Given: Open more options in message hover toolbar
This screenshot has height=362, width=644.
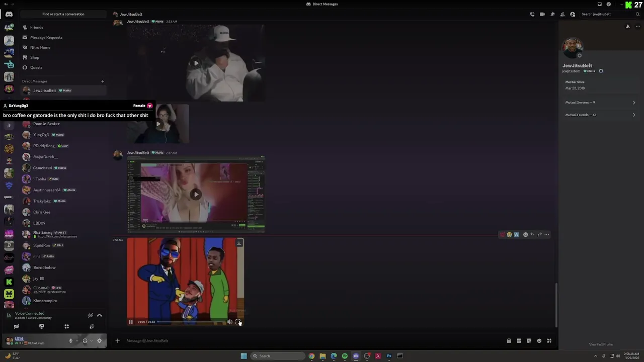Looking at the screenshot, I should (547, 235).
